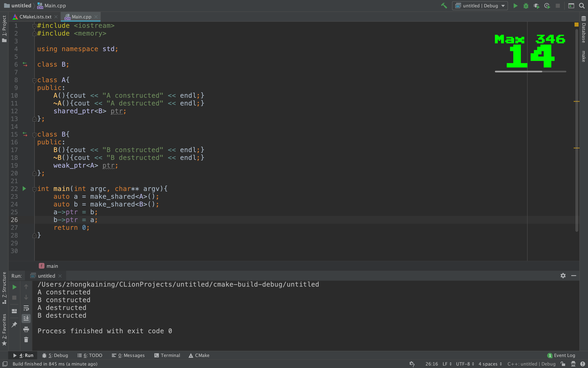Click the restore layout icon in Run panel
Image resolution: width=588 pixels, height=368 pixels.
tap(14, 311)
